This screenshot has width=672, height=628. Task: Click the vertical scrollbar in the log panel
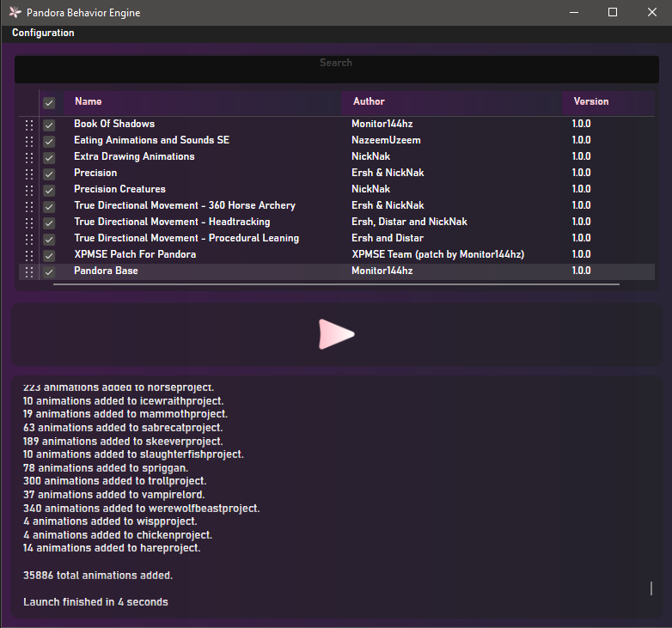point(651,588)
